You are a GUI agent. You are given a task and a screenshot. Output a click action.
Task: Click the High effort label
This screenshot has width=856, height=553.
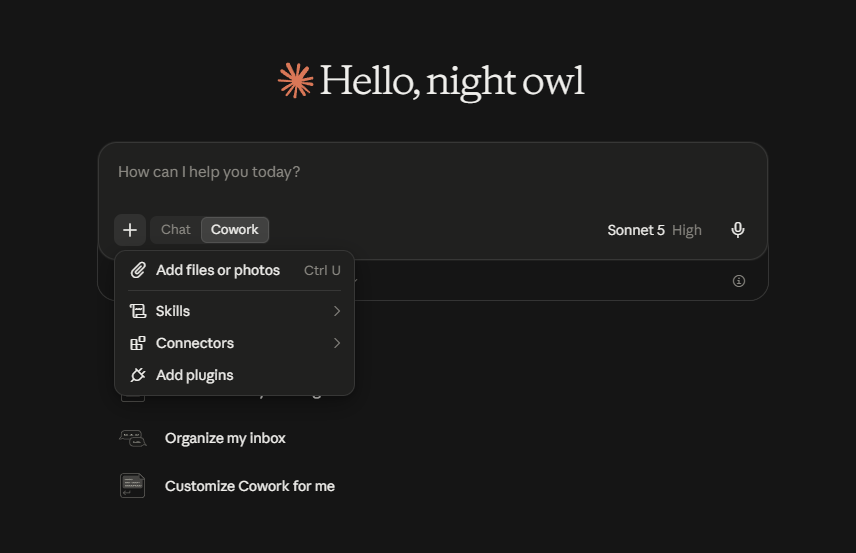[687, 230]
